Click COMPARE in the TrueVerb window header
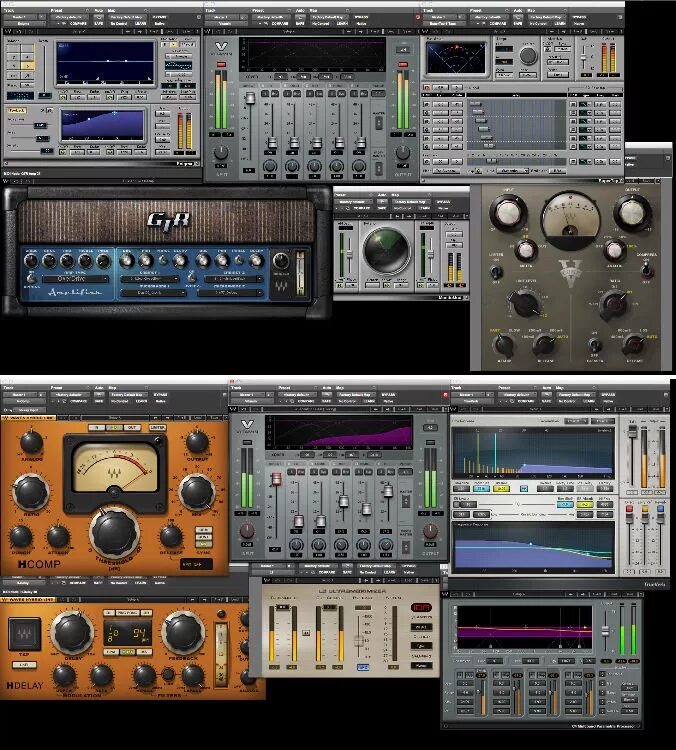This screenshot has width=676, height=750. (525, 401)
